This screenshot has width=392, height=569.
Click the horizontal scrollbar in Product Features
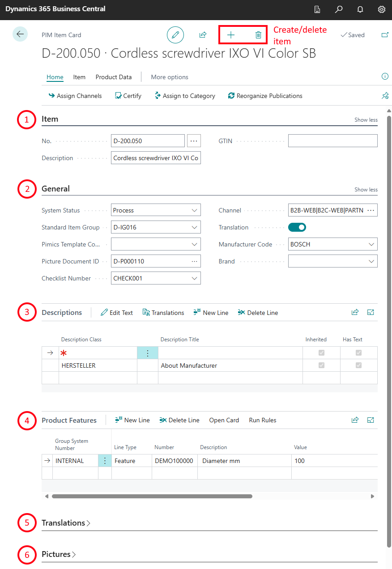coord(152,496)
